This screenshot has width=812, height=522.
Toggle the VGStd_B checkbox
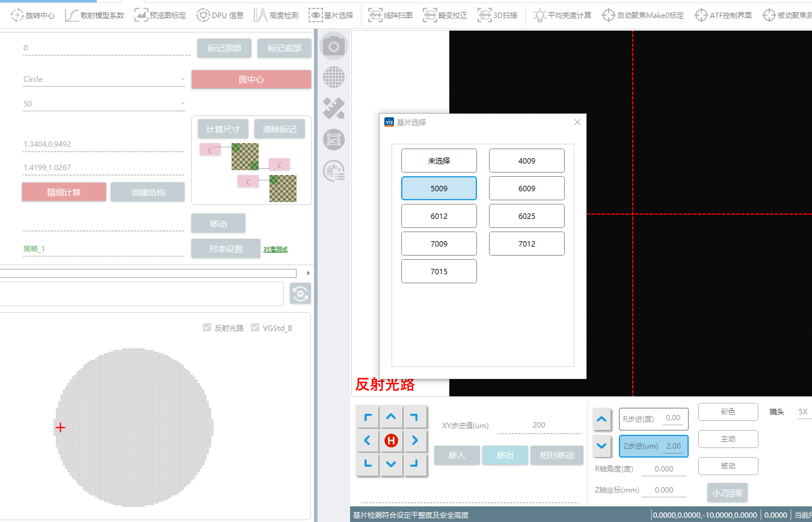pos(256,328)
